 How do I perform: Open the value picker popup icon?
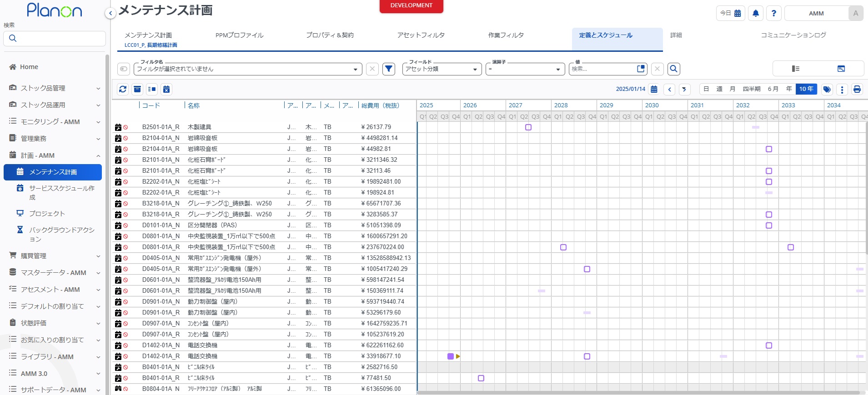(x=641, y=69)
